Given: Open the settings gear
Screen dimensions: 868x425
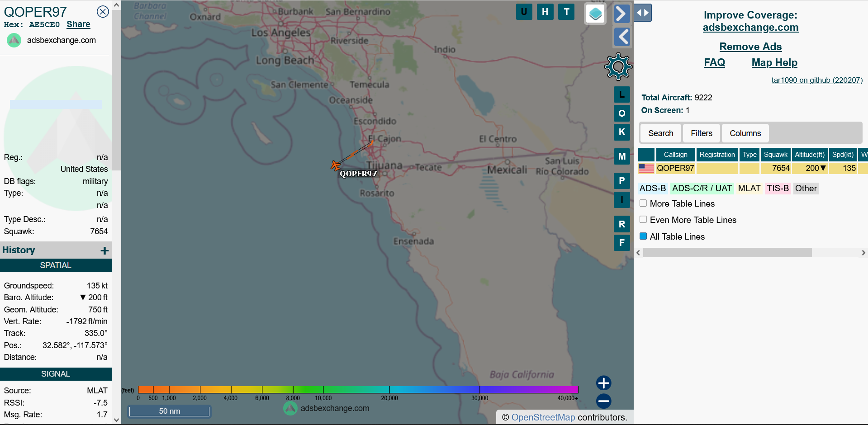Looking at the screenshot, I should click(618, 67).
